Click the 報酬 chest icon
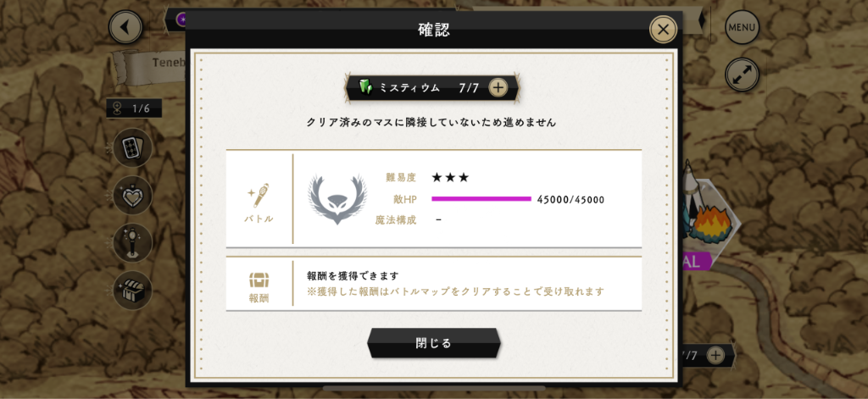The image size is (868, 399). point(259,280)
